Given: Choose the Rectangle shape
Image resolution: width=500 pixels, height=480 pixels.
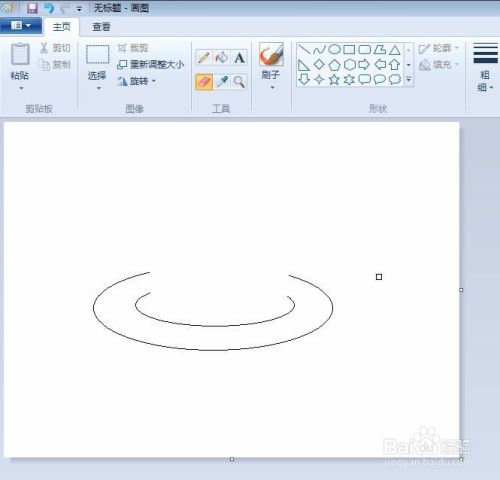Looking at the screenshot, I should click(x=349, y=50).
